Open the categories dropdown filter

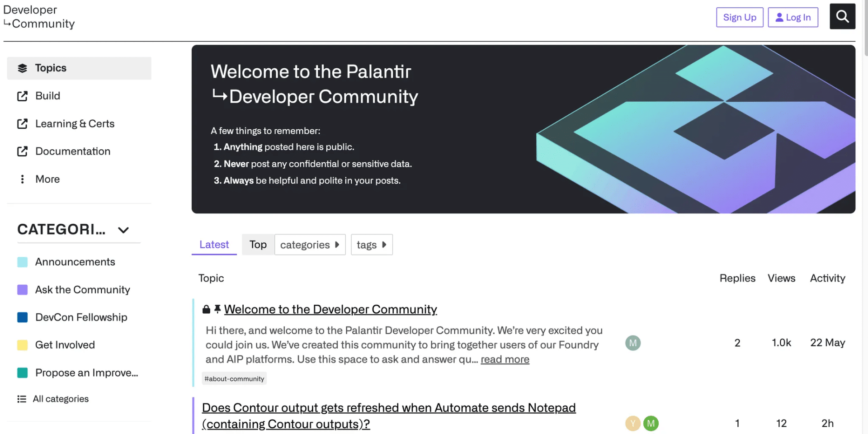[x=310, y=245]
